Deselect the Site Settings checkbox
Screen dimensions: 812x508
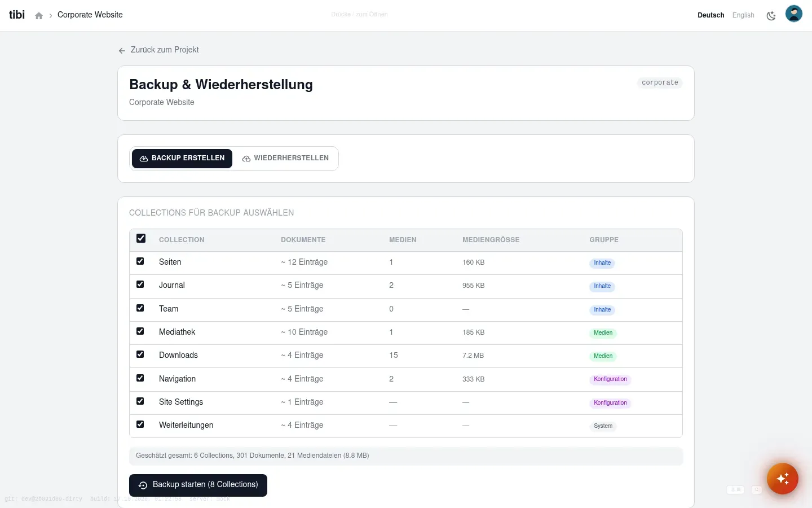(x=140, y=401)
